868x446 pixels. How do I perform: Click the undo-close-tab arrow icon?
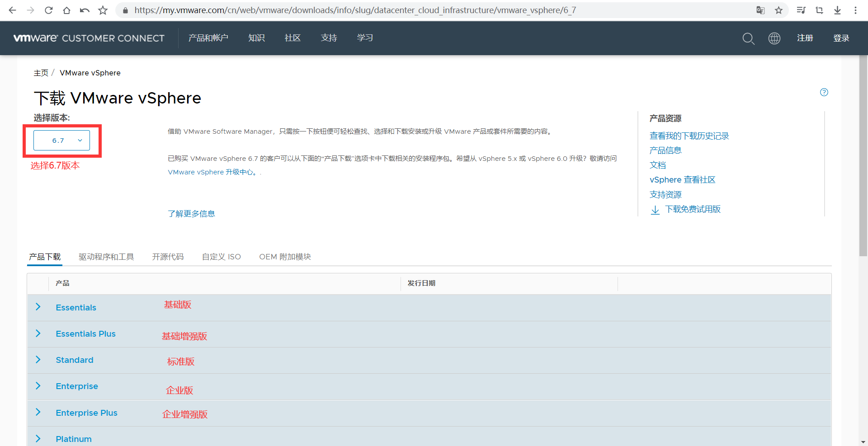pos(85,10)
